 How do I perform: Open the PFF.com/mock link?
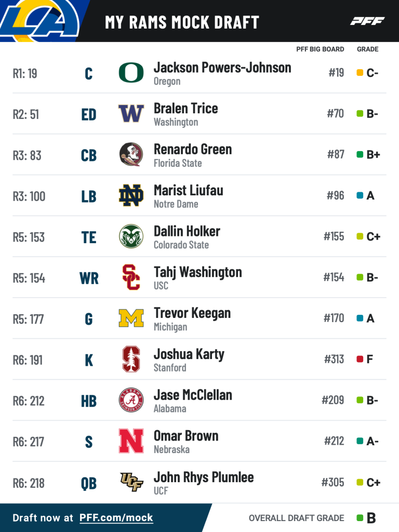coord(116,518)
